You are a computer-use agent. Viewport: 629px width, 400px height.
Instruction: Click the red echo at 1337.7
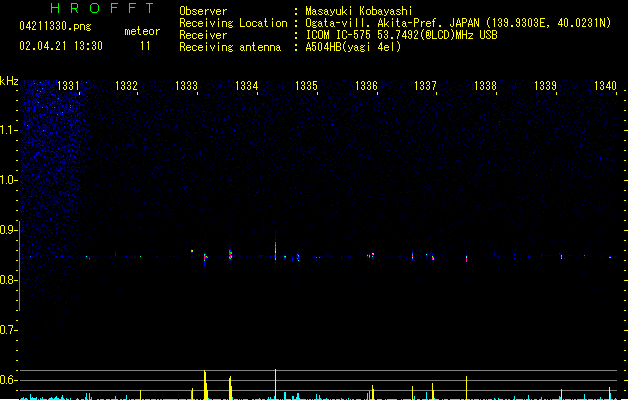pos(467,258)
